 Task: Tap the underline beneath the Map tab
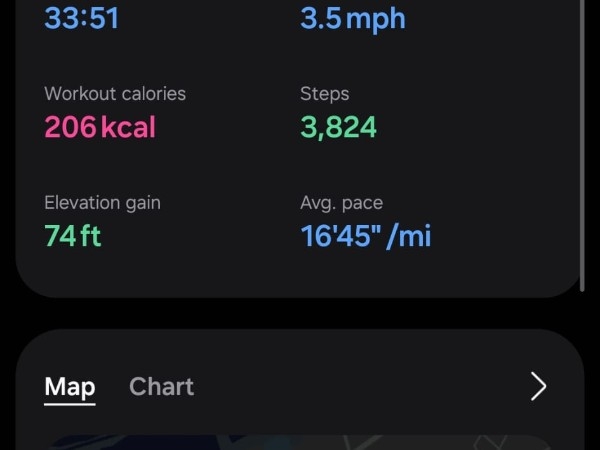pyautogui.click(x=70, y=403)
